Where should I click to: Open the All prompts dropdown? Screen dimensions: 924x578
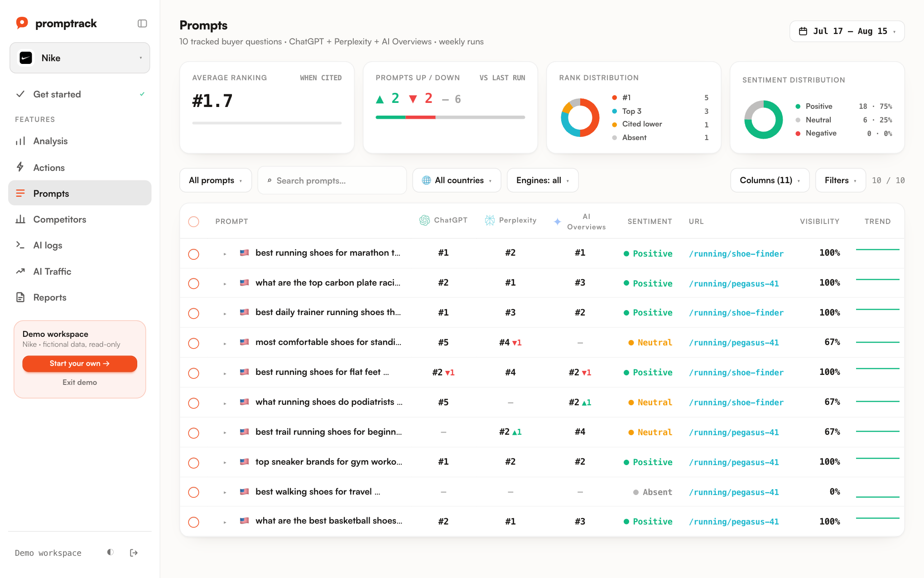click(216, 180)
